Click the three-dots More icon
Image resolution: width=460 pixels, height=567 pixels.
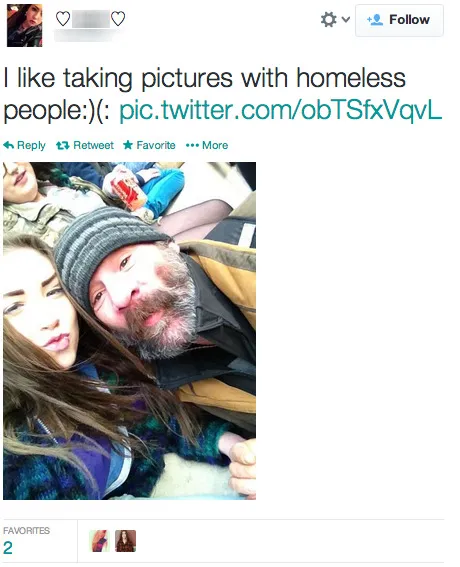[192, 145]
